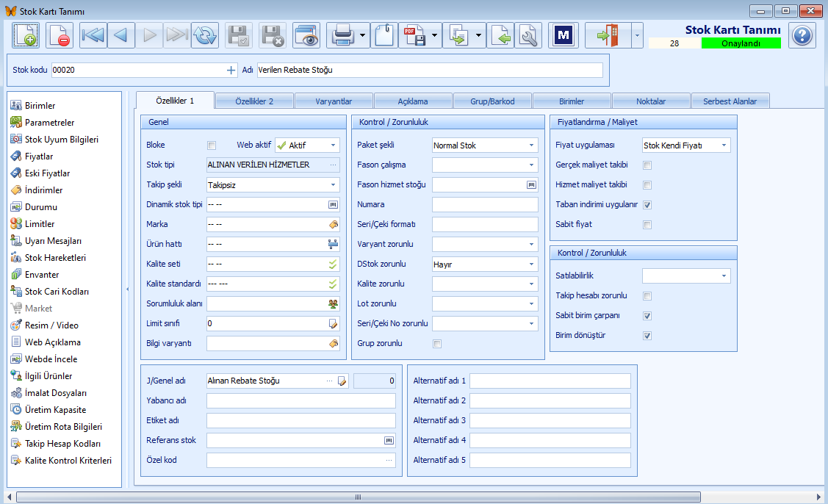Switch to the Serbest Alanlar tab

coord(730,101)
